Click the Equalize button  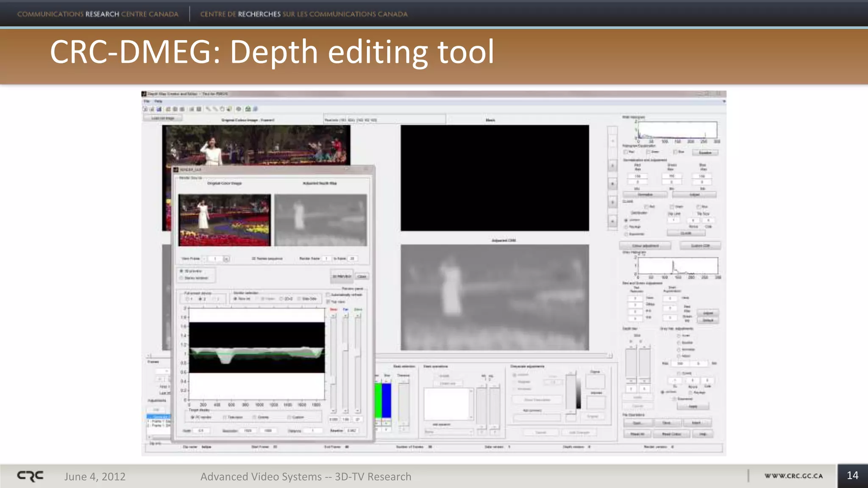(705, 152)
